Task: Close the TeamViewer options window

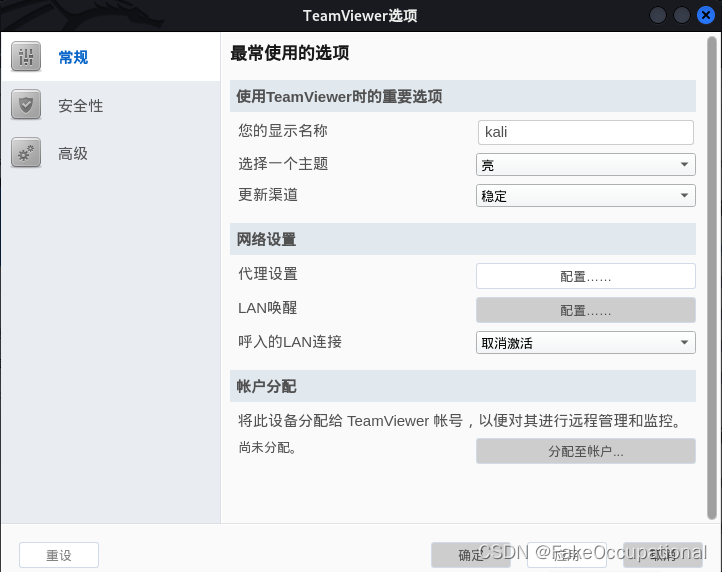Action: [706, 15]
